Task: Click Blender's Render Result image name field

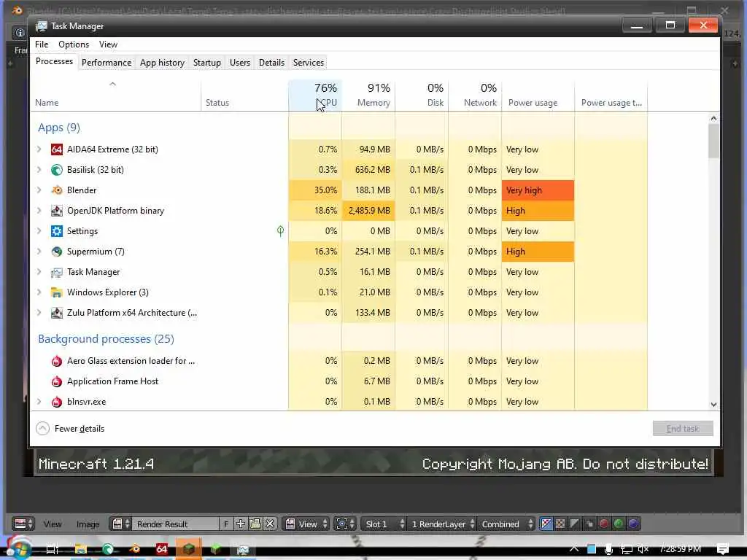Action: click(175, 524)
